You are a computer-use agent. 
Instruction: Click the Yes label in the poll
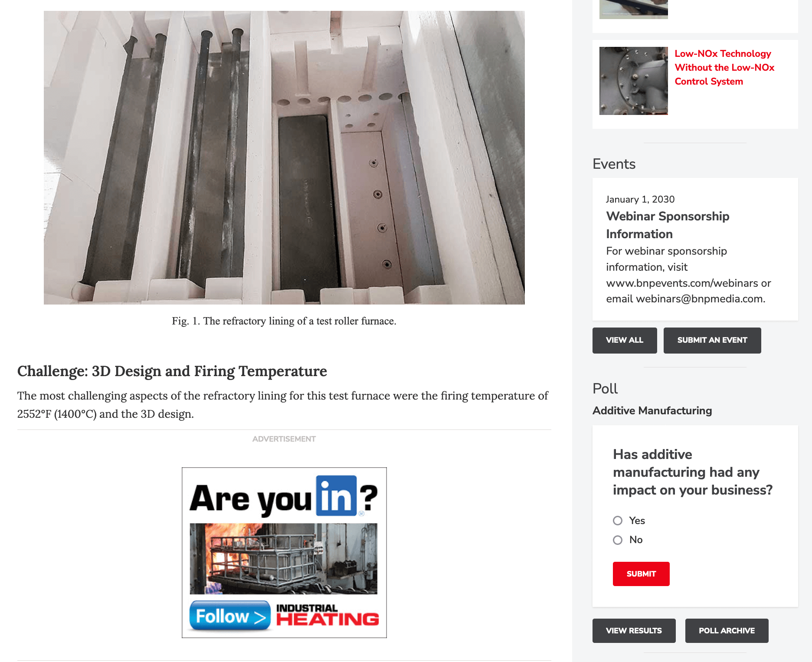[637, 521]
